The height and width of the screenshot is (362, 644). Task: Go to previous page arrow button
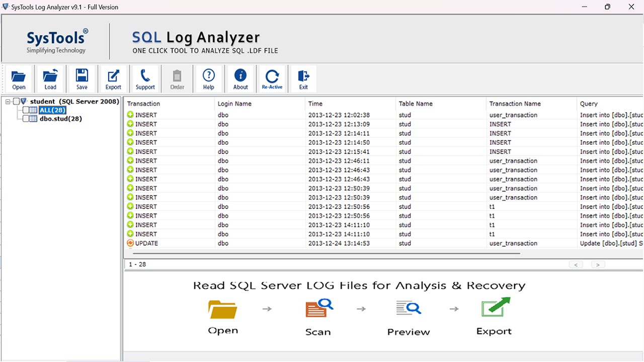576,264
